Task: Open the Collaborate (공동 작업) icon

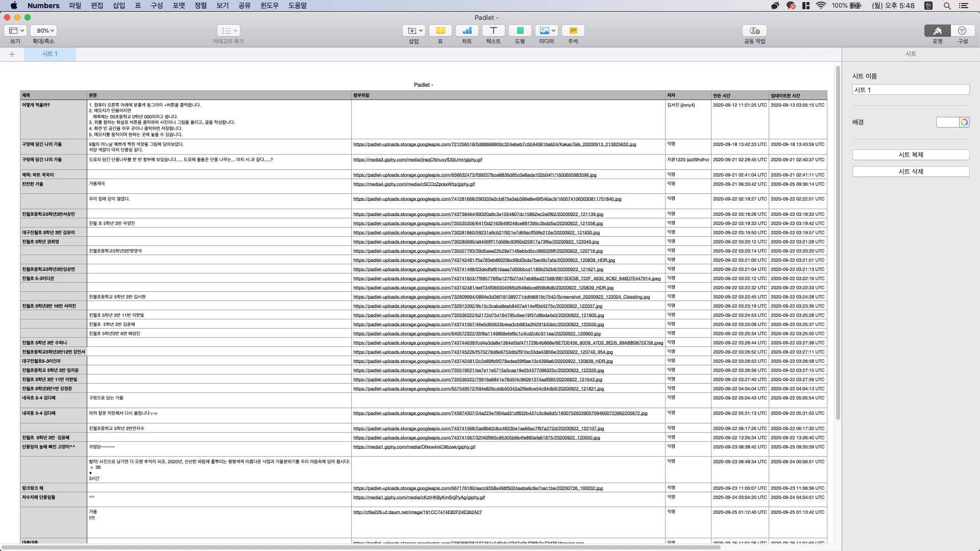Action: coord(754,31)
